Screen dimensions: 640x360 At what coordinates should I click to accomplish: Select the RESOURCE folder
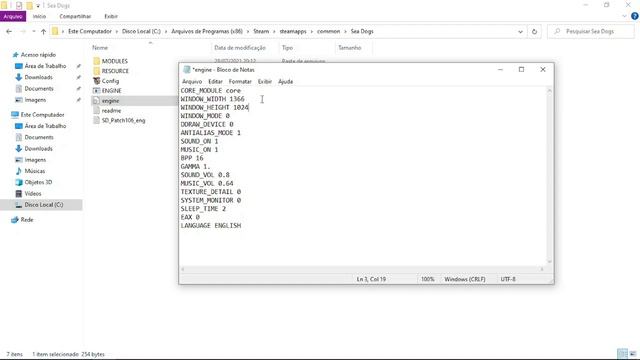click(115, 71)
